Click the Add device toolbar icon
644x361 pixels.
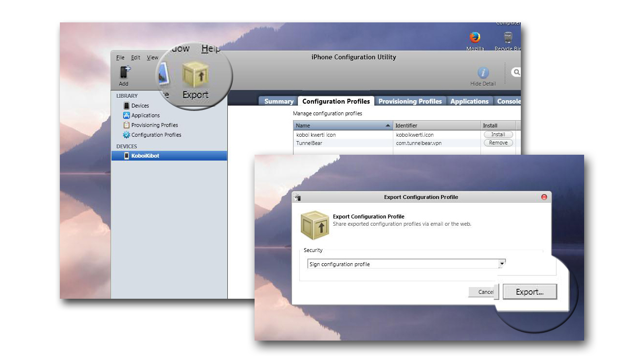click(x=125, y=72)
